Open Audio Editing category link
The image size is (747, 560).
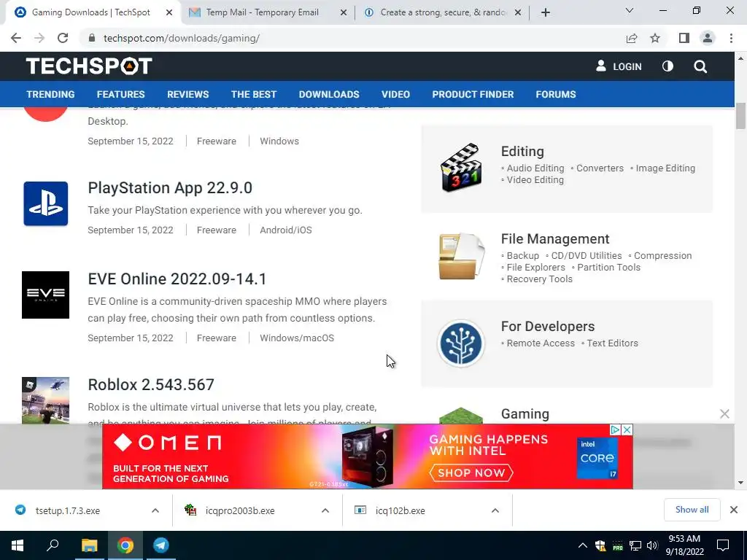535,168
